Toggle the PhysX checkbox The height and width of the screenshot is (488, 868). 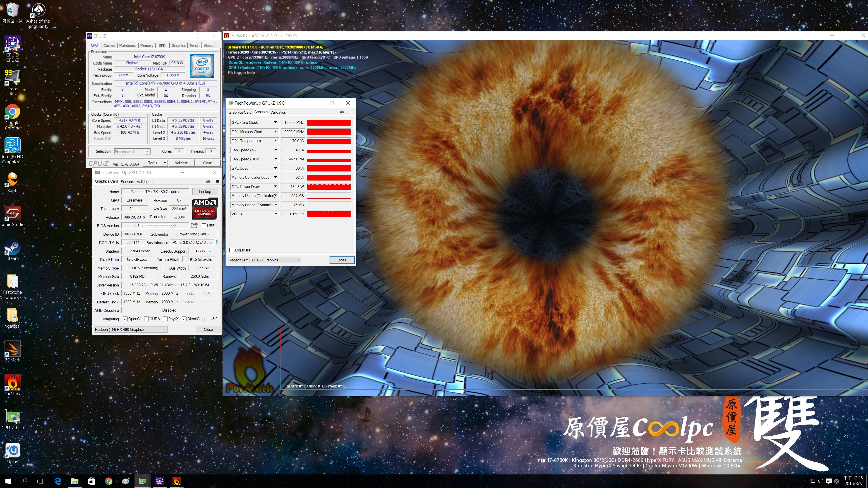pos(165,319)
